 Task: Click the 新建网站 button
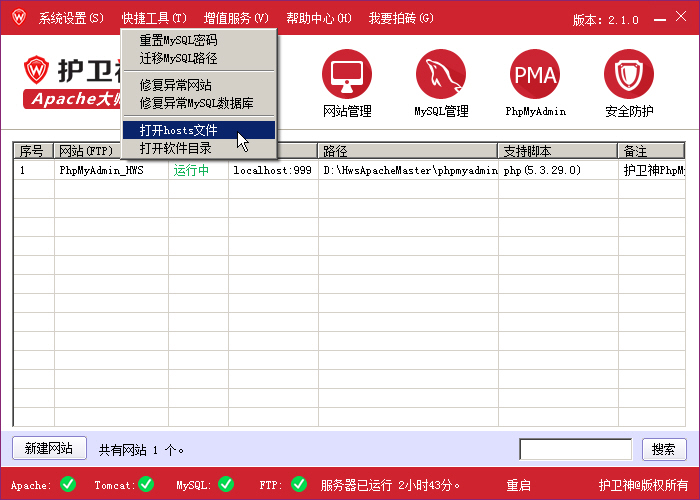pos(49,448)
